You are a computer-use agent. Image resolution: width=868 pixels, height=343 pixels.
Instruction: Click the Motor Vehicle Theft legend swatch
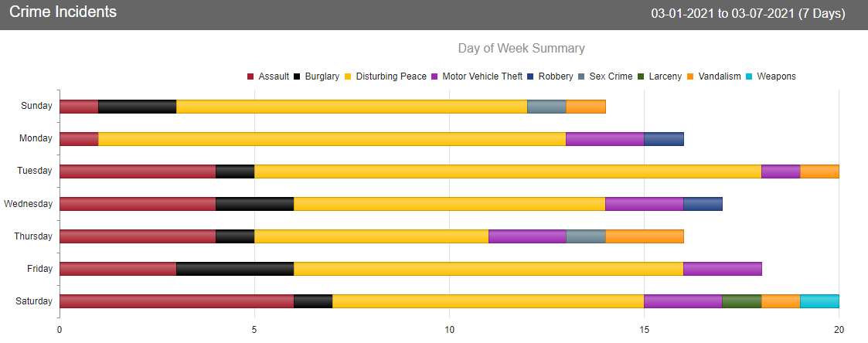pos(434,76)
